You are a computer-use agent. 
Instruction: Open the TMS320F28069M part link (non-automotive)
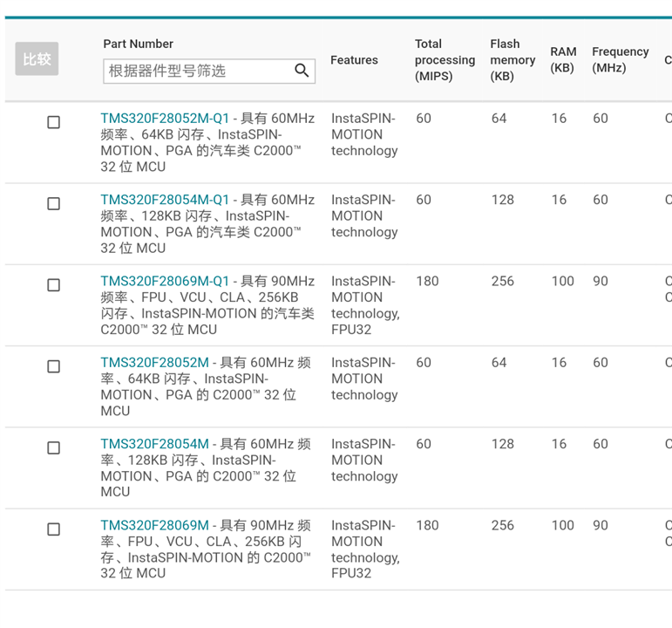click(x=155, y=525)
